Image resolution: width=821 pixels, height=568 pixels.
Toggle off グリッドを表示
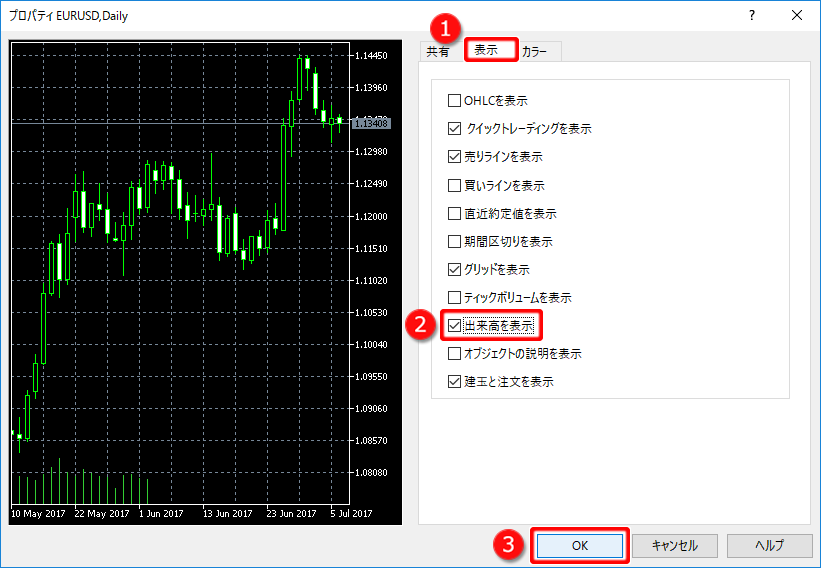click(455, 269)
